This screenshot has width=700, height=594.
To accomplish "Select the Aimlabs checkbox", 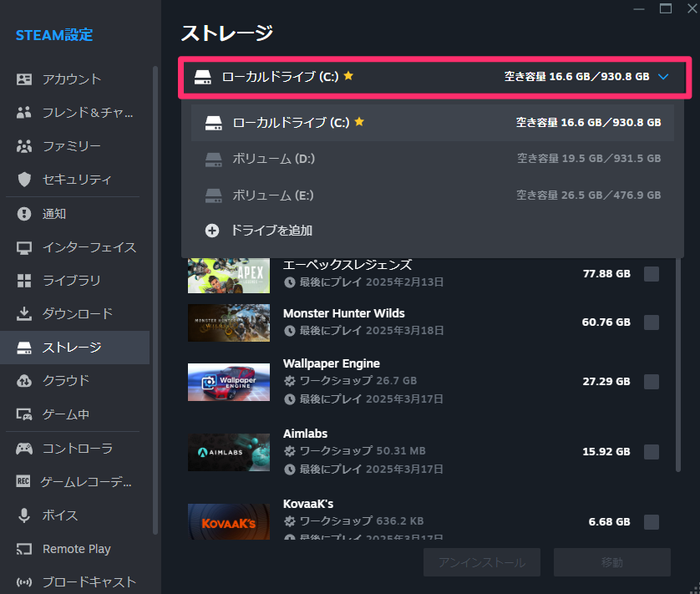I will pyautogui.click(x=652, y=452).
